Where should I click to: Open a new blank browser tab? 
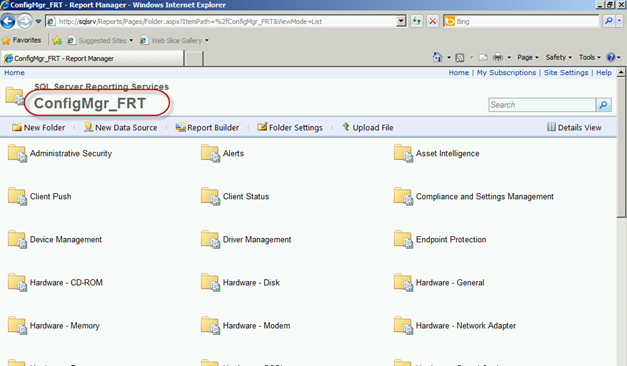click(x=194, y=58)
